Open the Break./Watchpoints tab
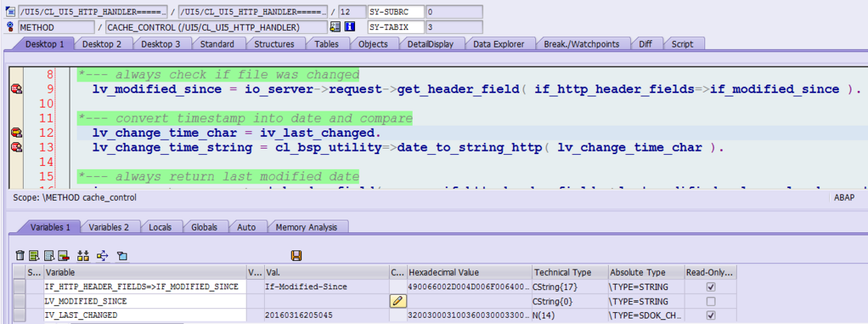 click(583, 43)
